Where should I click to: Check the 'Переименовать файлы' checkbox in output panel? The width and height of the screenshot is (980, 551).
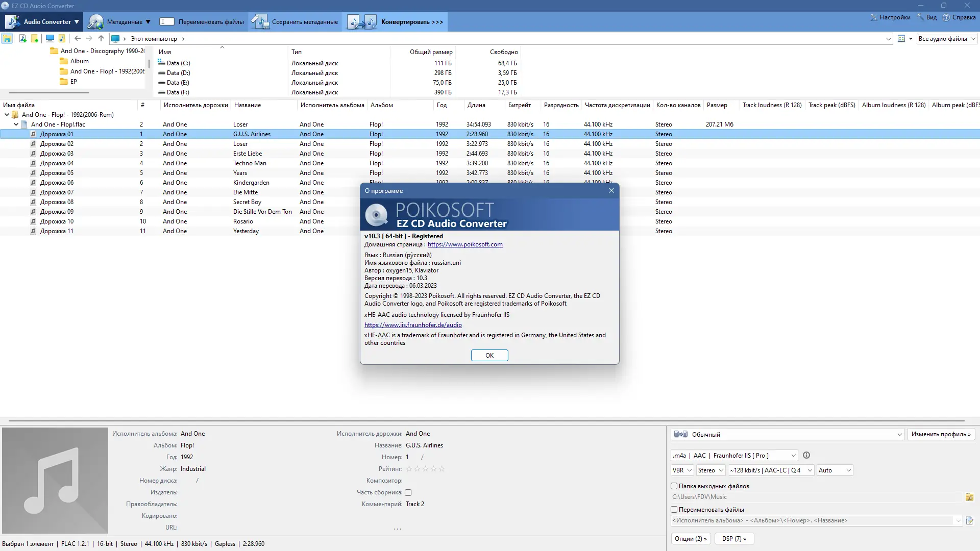point(674,510)
